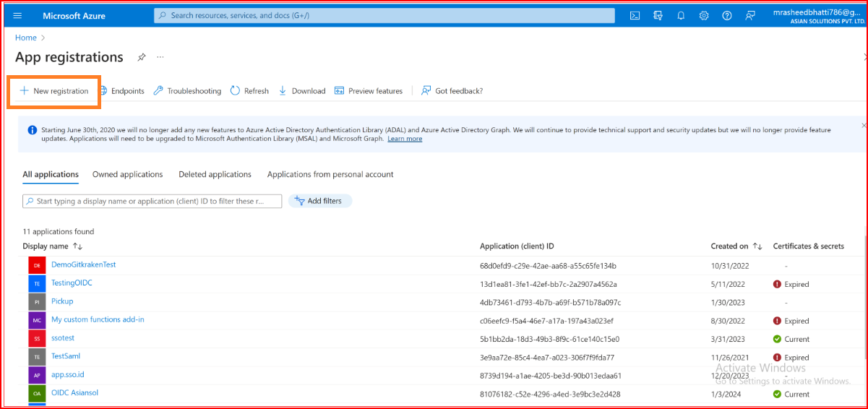868x409 pixels.
Task: Click the red Expired status icon for TestingOIDC
Action: click(x=777, y=284)
